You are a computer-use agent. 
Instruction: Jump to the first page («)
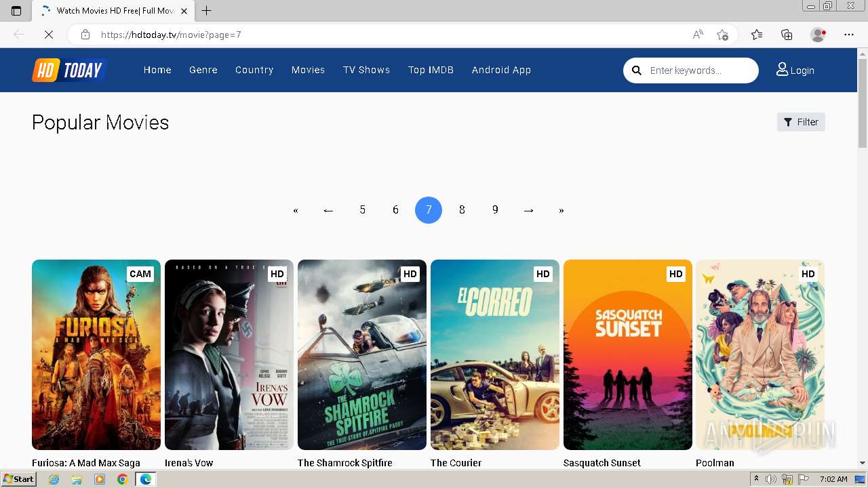tap(296, 210)
